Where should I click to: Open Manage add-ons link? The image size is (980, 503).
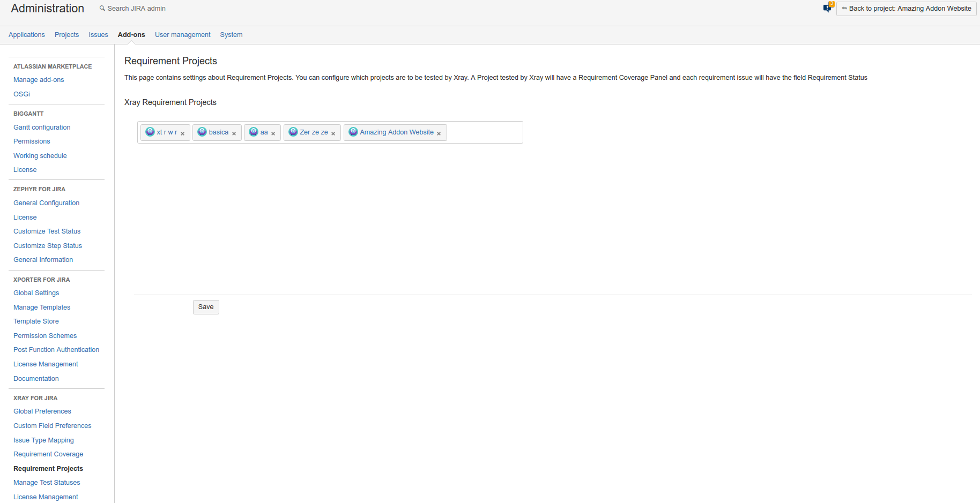coord(39,80)
